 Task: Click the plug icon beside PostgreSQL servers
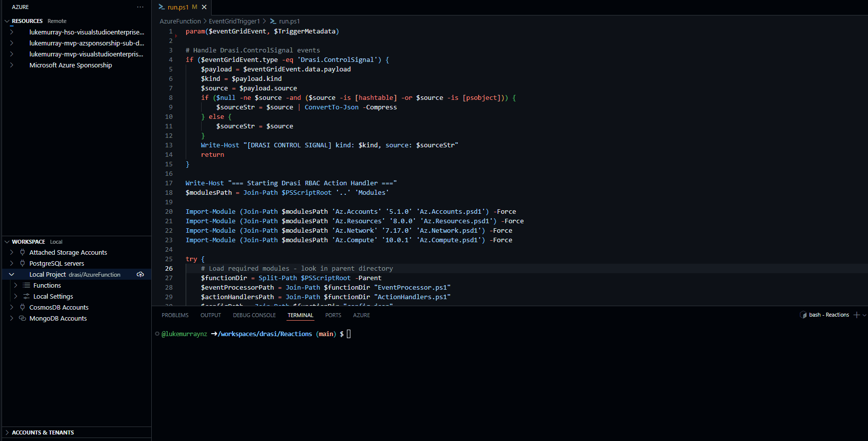(22, 263)
